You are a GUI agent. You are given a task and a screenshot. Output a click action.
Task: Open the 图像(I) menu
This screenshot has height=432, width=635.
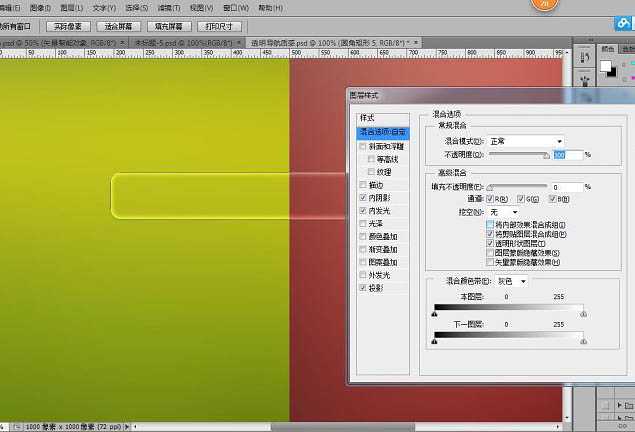coord(40,8)
